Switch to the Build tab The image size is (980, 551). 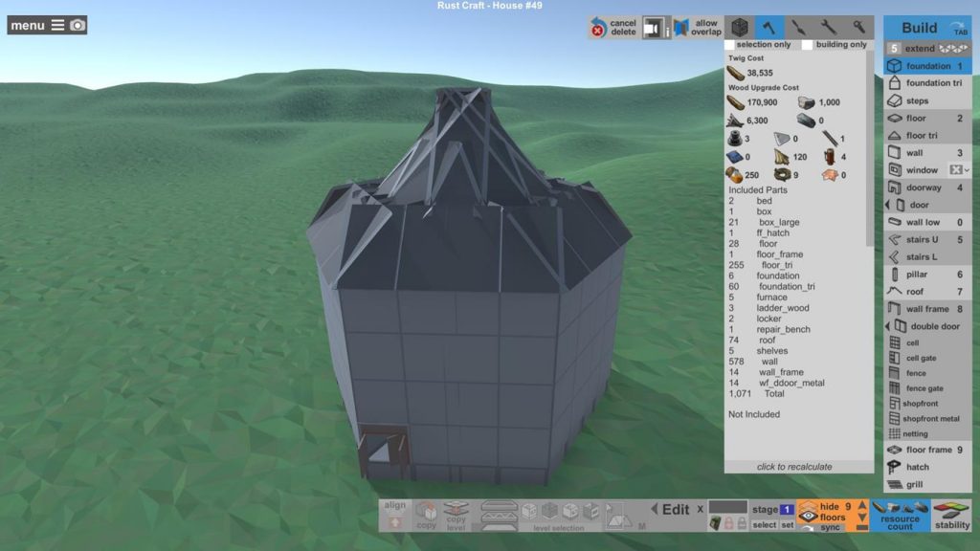point(919,28)
